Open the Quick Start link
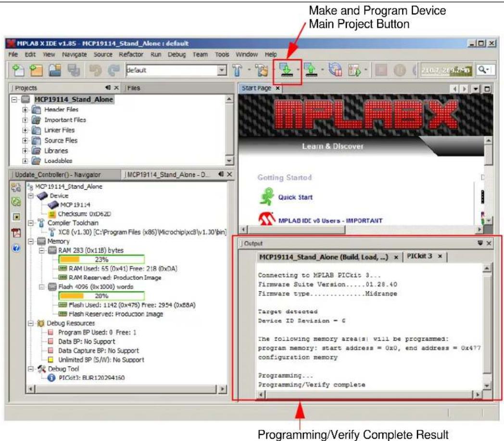The width and height of the screenshot is (504, 441). tap(295, 197)
